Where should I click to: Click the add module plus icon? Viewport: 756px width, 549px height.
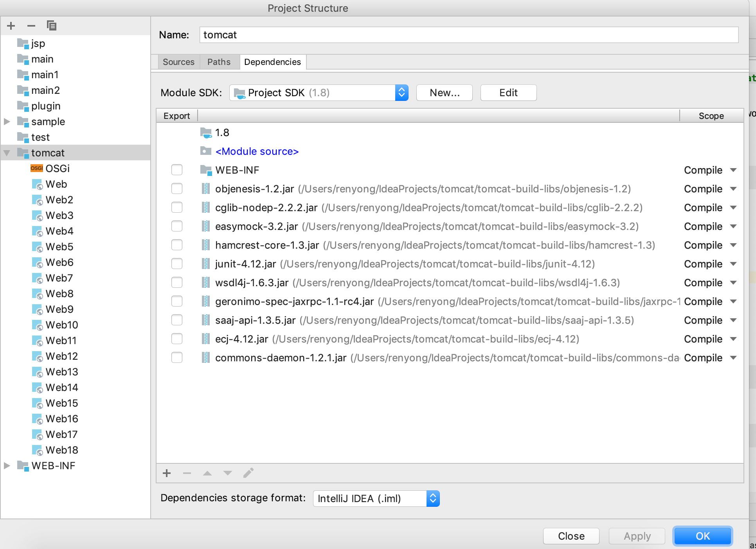click(11, 26)
